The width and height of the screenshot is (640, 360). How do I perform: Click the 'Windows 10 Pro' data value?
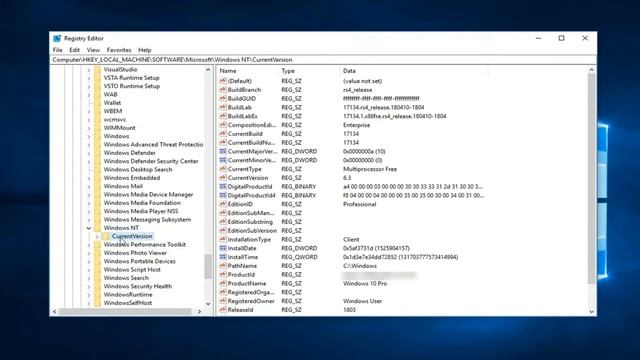point(365,283)
